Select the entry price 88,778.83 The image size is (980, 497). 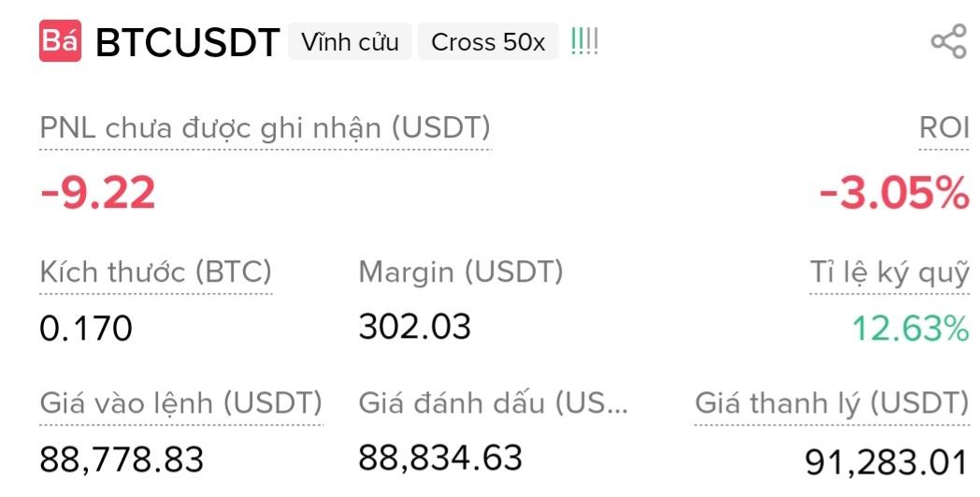pyautogui.click(x=122, y=459)
